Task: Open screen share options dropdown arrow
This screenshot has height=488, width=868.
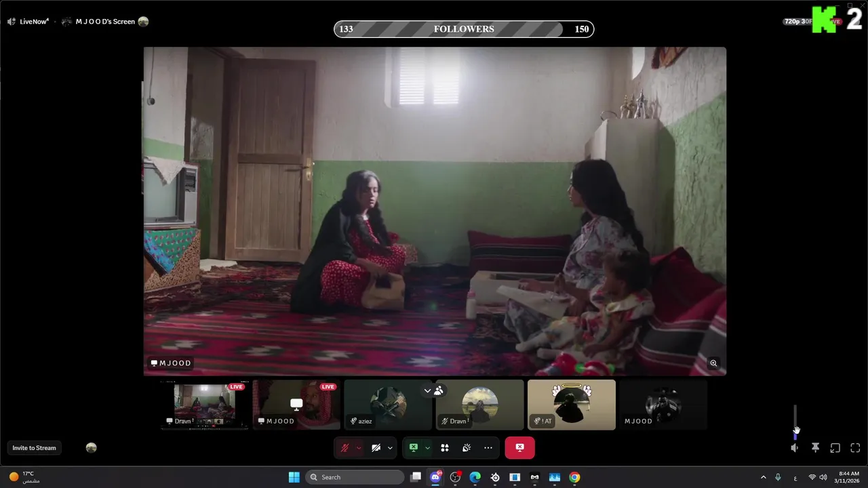Action: pyautogui.click(x=427, y=448)
